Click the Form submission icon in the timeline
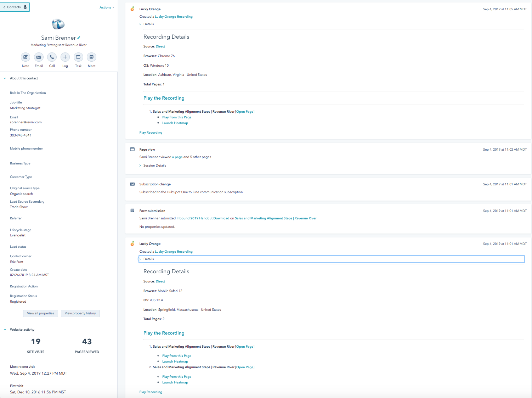This screenshot has width=532, height=398. (x=132, y=211)
